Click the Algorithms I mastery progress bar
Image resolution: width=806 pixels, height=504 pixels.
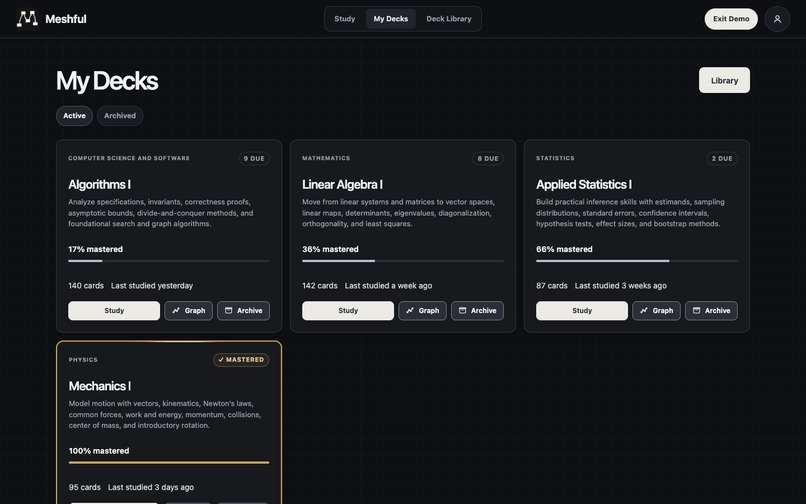[x=169, y=261]
